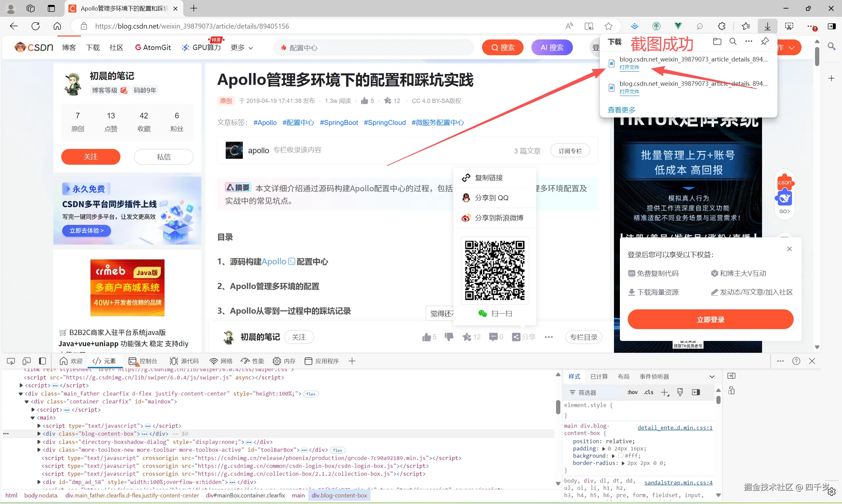The width and height of the screenshot is (842, 504).
Task: Switch to the 已计算 tab
Action: 599,376
